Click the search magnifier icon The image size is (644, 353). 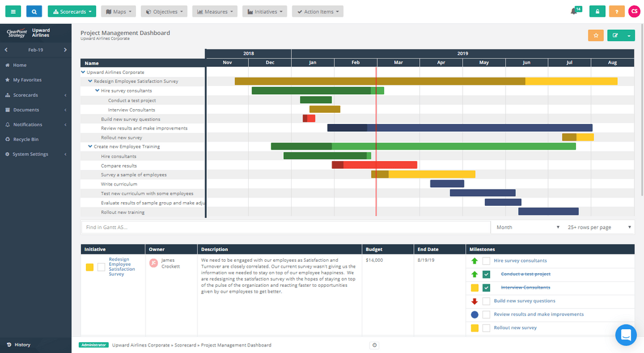coord(33,11)
